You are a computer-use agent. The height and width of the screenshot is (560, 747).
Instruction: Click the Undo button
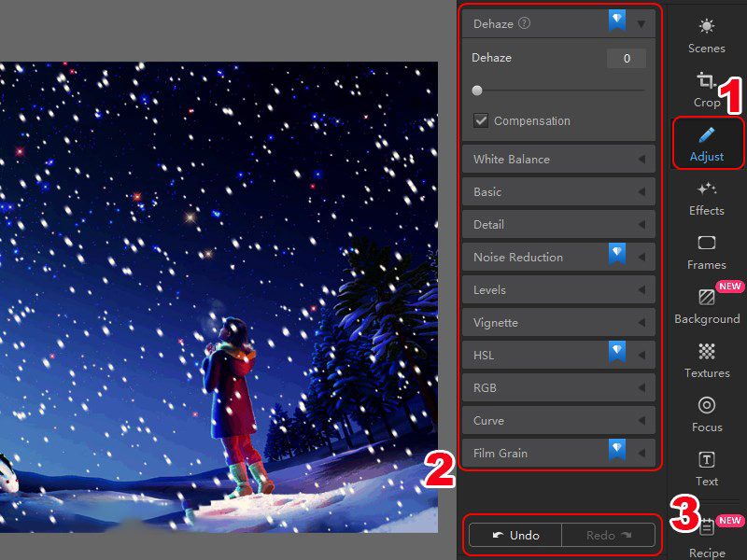(515, 535)
